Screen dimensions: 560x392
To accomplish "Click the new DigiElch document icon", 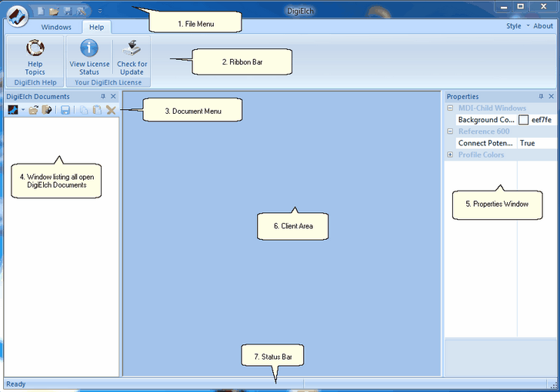I will click(x=13, y=110).
